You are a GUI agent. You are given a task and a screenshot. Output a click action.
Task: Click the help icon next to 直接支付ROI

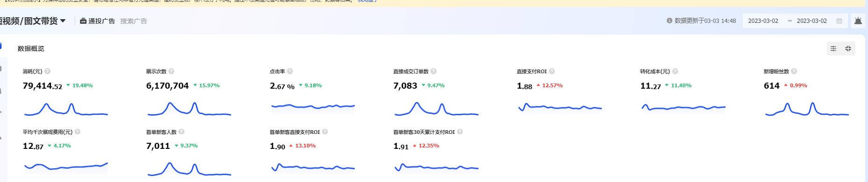(x=552, y=71)
